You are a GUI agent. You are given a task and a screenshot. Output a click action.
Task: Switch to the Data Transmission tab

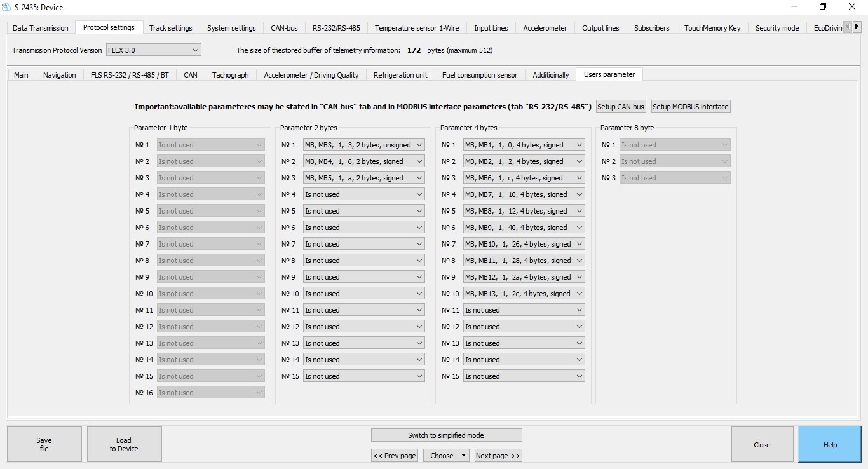pos(39,27)
